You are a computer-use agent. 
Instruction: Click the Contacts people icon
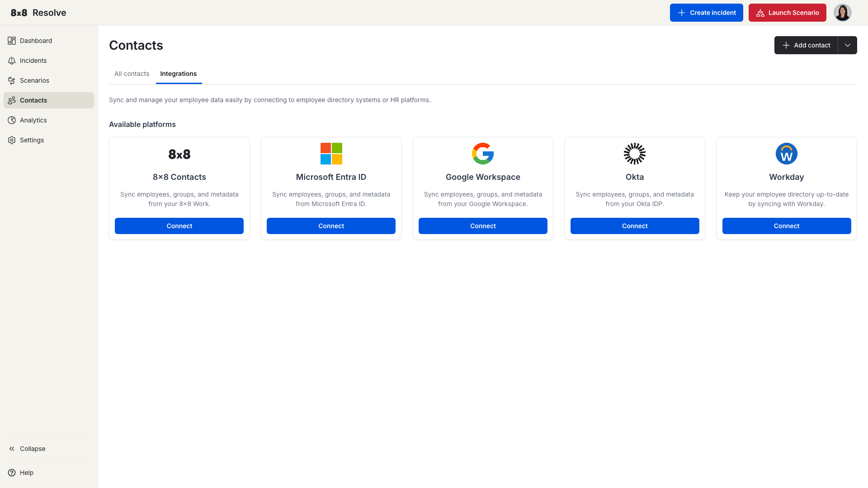click(12, 100)
